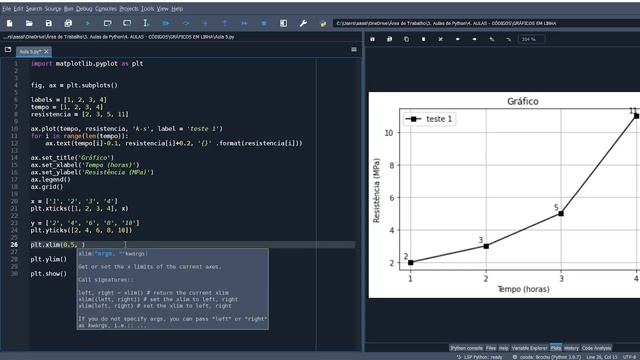Screen dimensions: 640x360
Task: Switch to the Code Analysis tab
Action: [x=596, y=348]
